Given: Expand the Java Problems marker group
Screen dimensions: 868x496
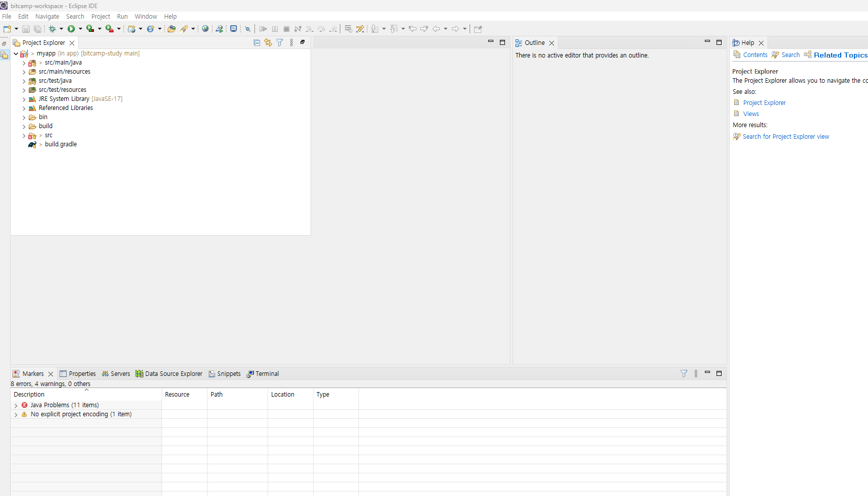Looking at the screenshot, I should (16, 406).
